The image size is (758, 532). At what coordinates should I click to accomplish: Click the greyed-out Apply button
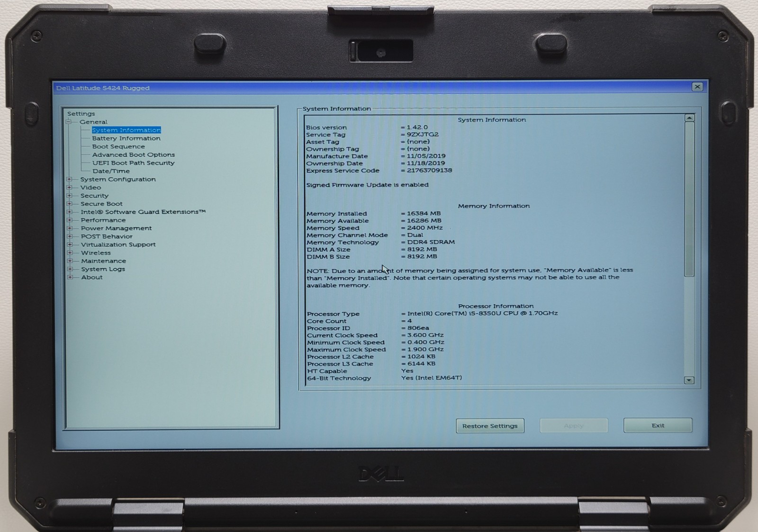(574, 425)
